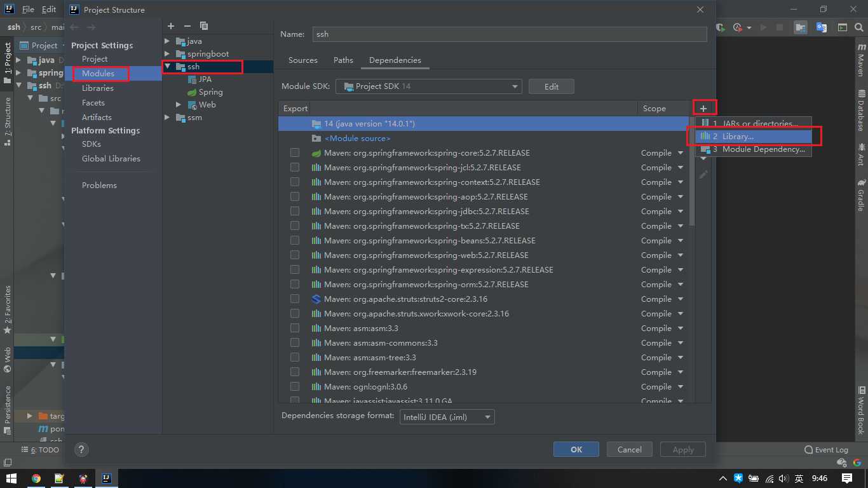Open Project Structure icon in IDE toolbar

(x=801, y=27)
